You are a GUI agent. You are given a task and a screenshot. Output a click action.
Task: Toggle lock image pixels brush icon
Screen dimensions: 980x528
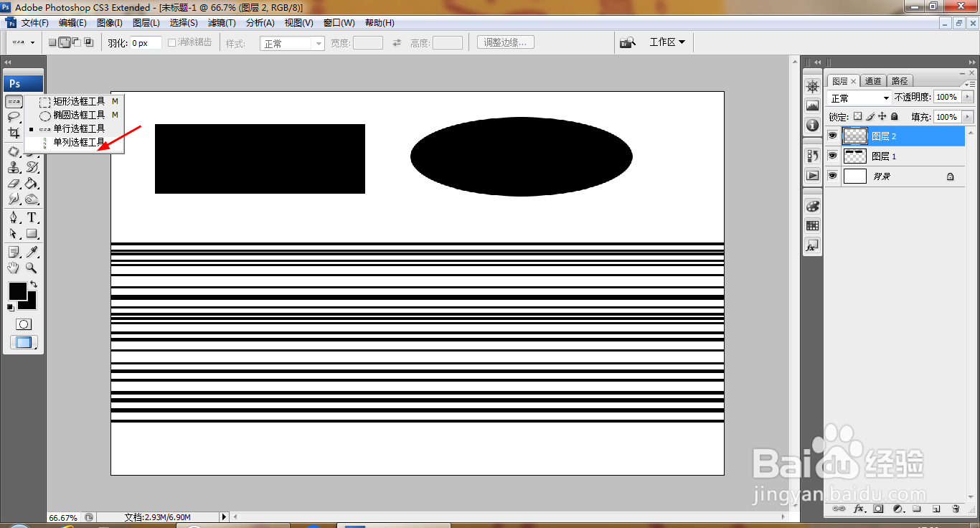tap(870, 116)
